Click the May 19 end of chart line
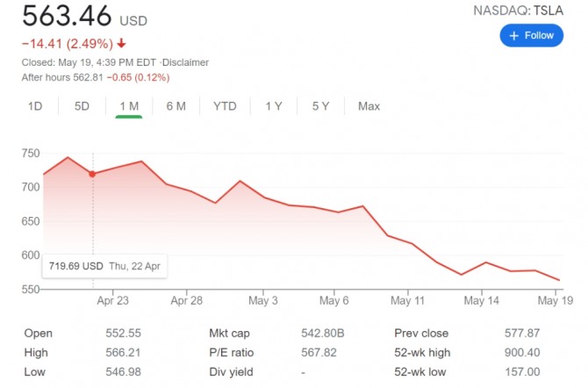 pyautogui.click(x=560, y=280)
